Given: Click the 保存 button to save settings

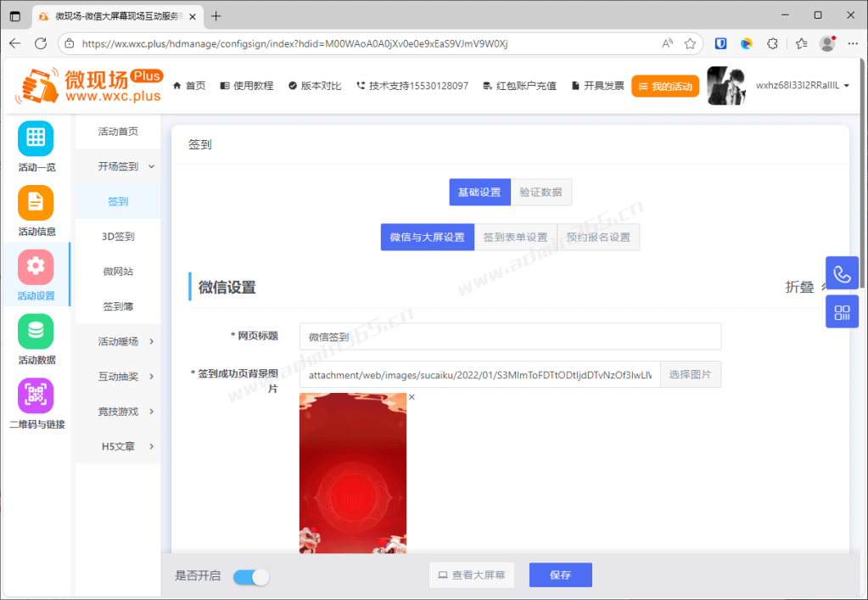Looking at the screenshot, I should click(x=560, y=575).
